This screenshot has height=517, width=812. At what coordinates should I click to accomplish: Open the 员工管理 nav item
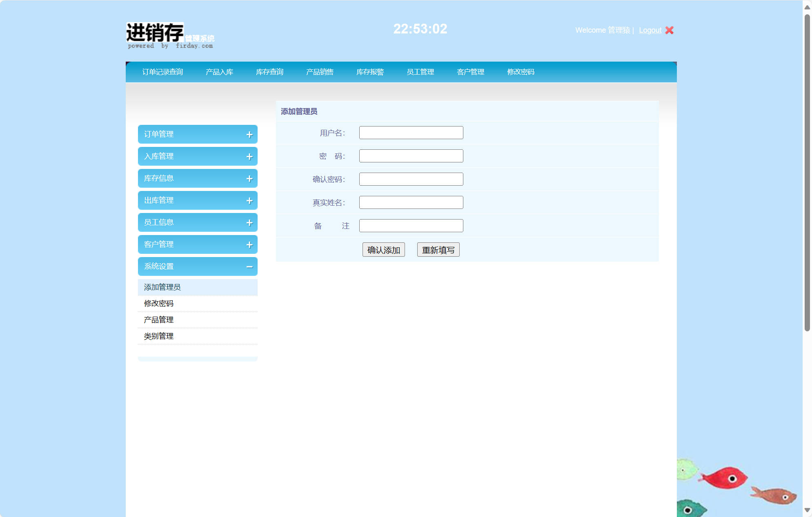tap(420, 72)
